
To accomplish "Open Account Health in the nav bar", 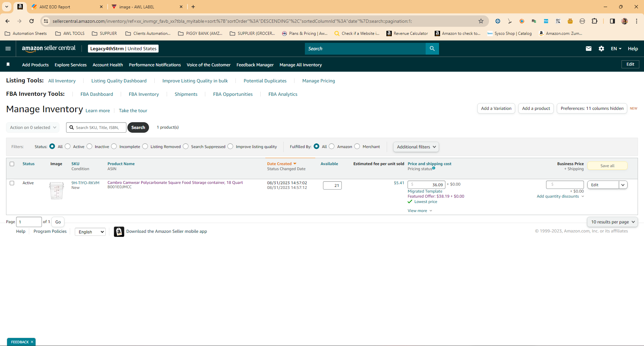I will tap(108, 65).
